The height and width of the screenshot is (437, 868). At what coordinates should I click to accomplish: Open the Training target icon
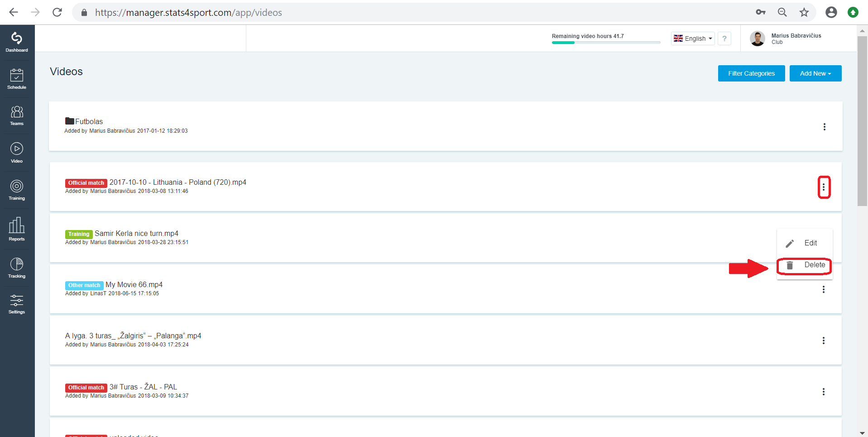tap(17, 190)
